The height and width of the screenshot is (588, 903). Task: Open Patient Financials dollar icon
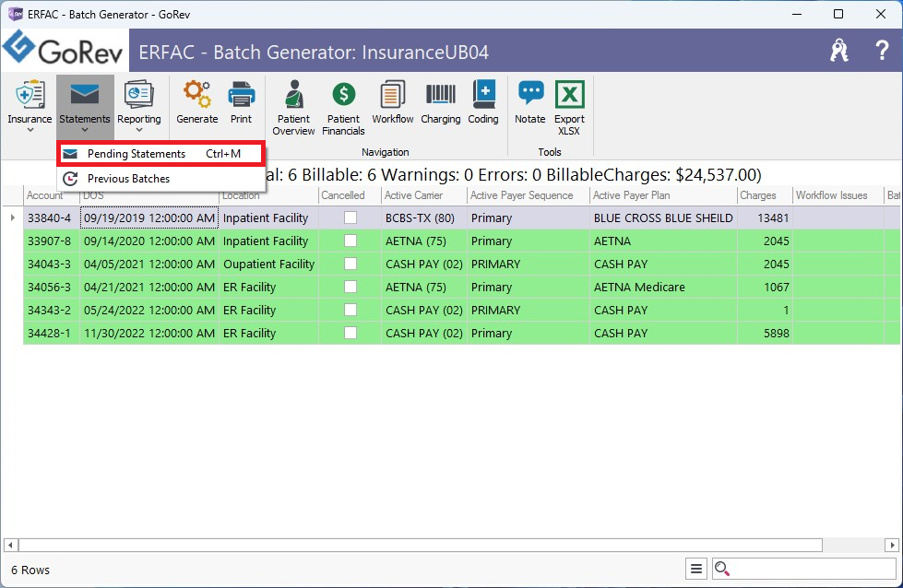(x=344, y=94)
